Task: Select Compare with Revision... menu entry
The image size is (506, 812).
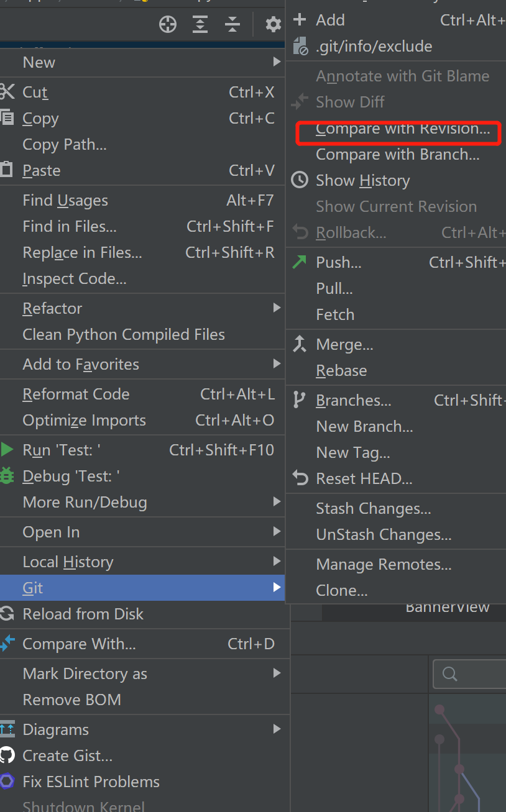Action: 402,129
